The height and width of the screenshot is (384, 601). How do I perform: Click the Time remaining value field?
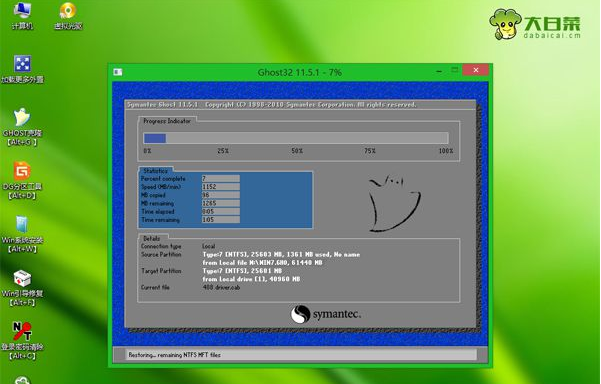220,220
